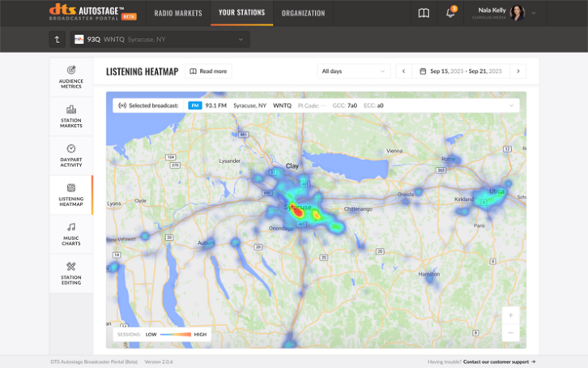
Task: Open Daypart Activity clock icon
Action: coord(71,149)
